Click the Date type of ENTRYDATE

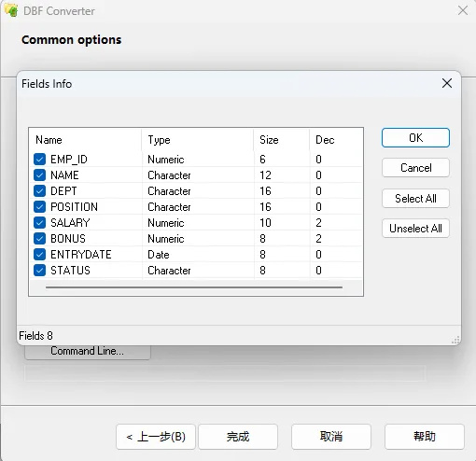pos(159,255)
